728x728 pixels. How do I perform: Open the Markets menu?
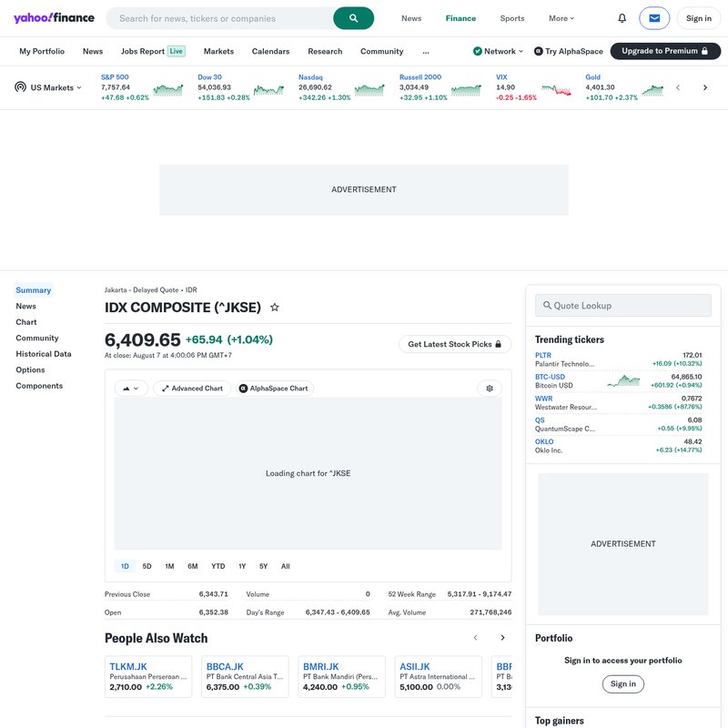pyautogui.click(x=218, y=51)
